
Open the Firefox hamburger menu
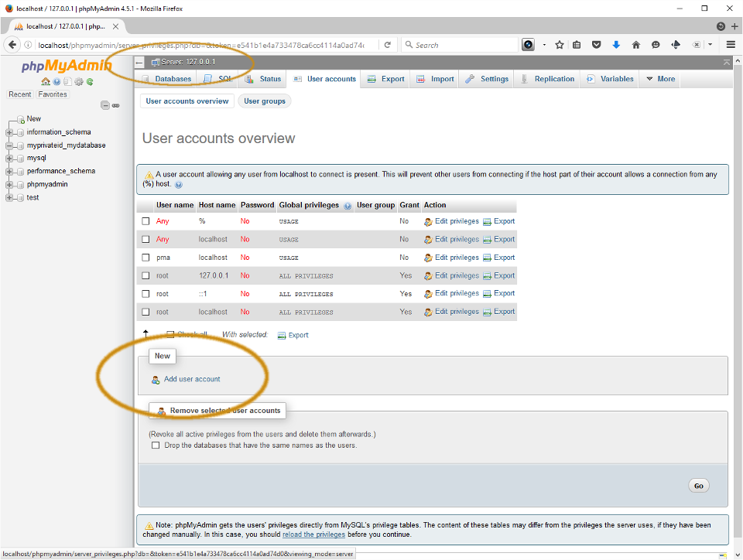click(x=731, y=45)
